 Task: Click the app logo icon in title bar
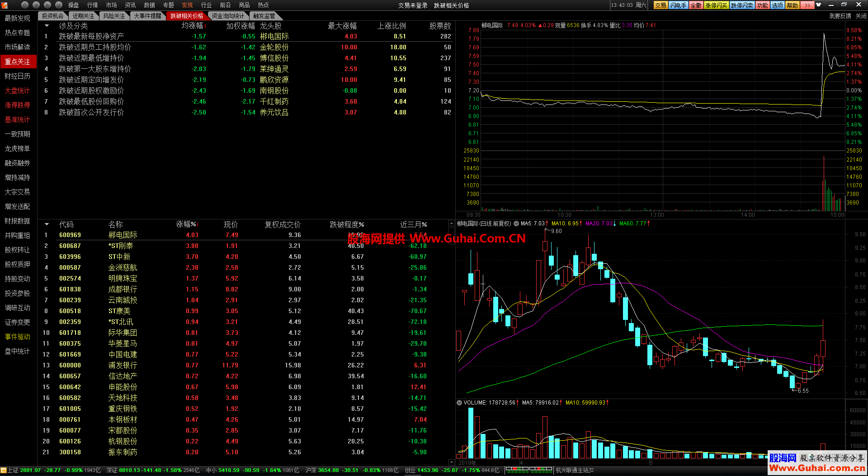click(5, 5)
